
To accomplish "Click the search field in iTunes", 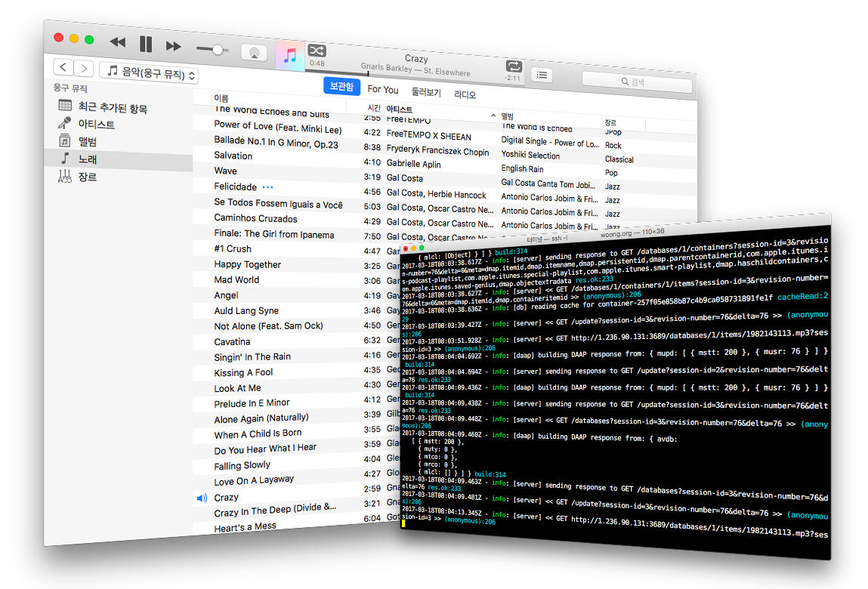I will 637,82.
